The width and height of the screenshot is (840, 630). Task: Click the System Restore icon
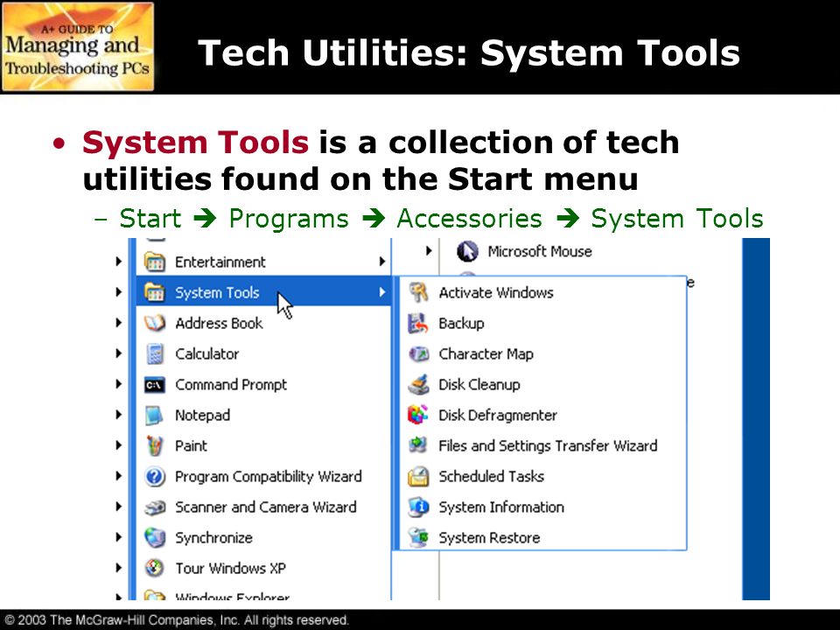(418, 538)
